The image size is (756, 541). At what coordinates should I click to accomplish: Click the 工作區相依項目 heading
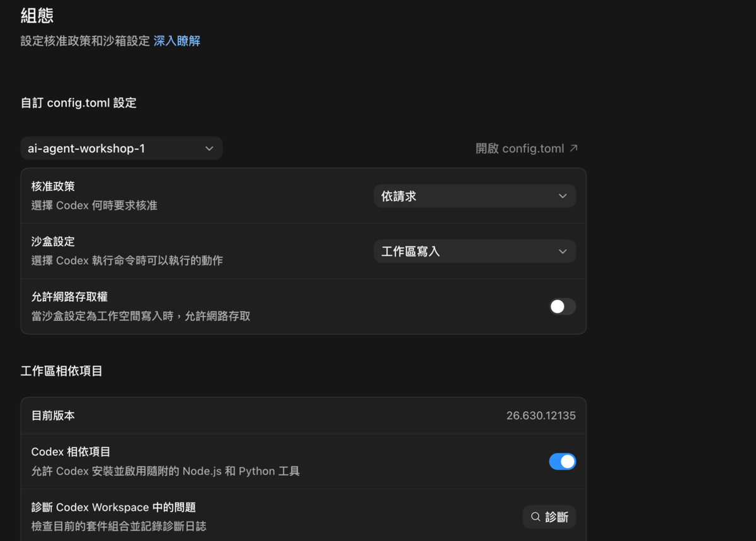[62, 371]
